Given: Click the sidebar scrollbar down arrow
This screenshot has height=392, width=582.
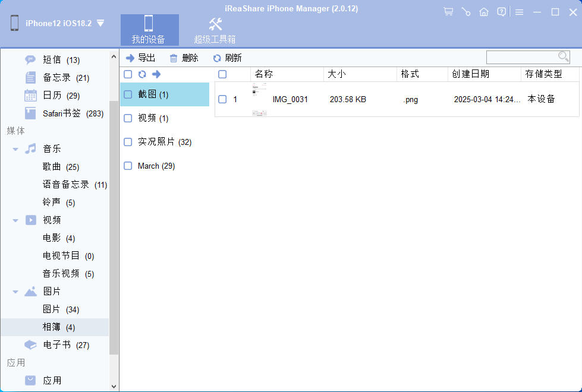Looking at the screenshot, I should coord(114,387).
